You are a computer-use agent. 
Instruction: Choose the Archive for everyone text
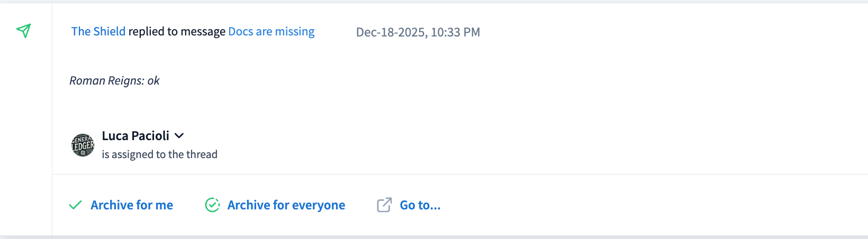286,205
